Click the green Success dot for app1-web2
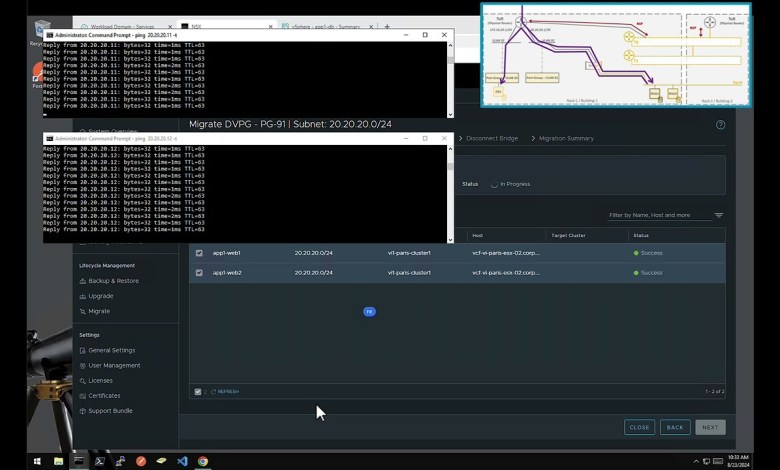Viewport: 780px width, 470px height. click(636, 273)
